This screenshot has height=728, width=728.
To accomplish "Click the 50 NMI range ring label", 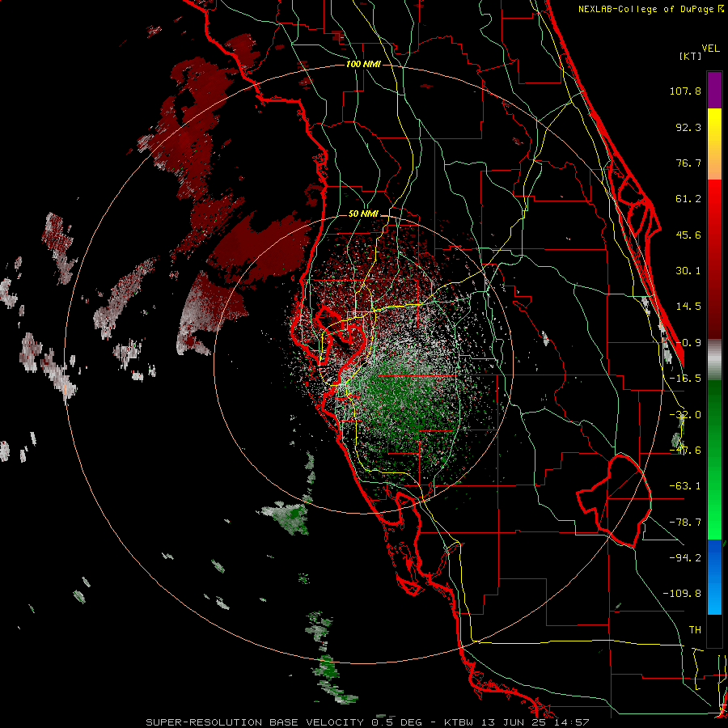I will coord(363,214).
